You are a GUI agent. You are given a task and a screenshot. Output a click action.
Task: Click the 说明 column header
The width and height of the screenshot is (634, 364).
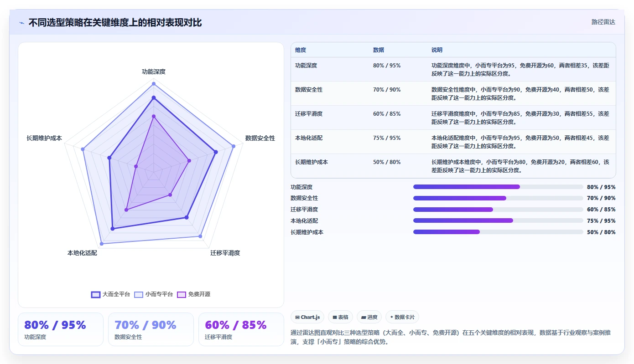click(x=437, y=50)
